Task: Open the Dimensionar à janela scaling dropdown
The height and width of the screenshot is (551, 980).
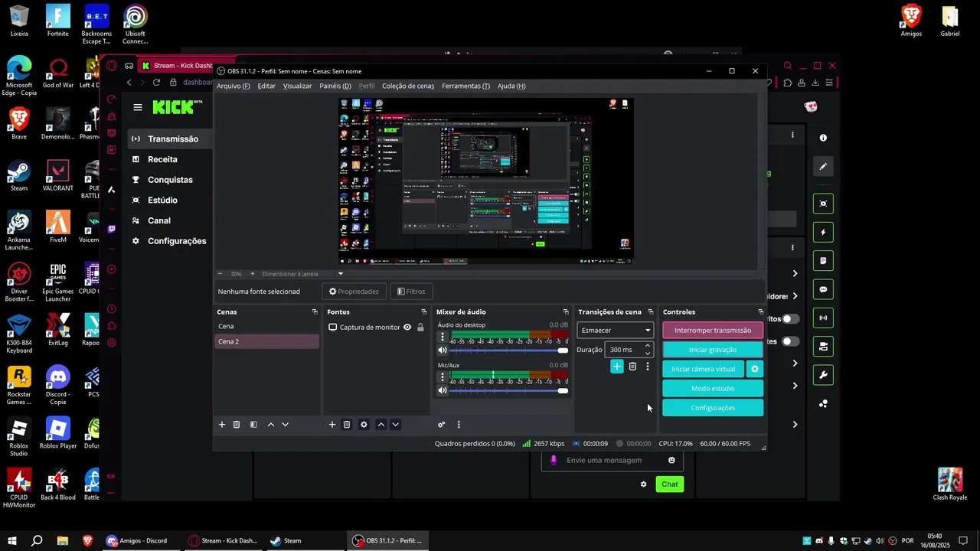Action: [302, 273]
